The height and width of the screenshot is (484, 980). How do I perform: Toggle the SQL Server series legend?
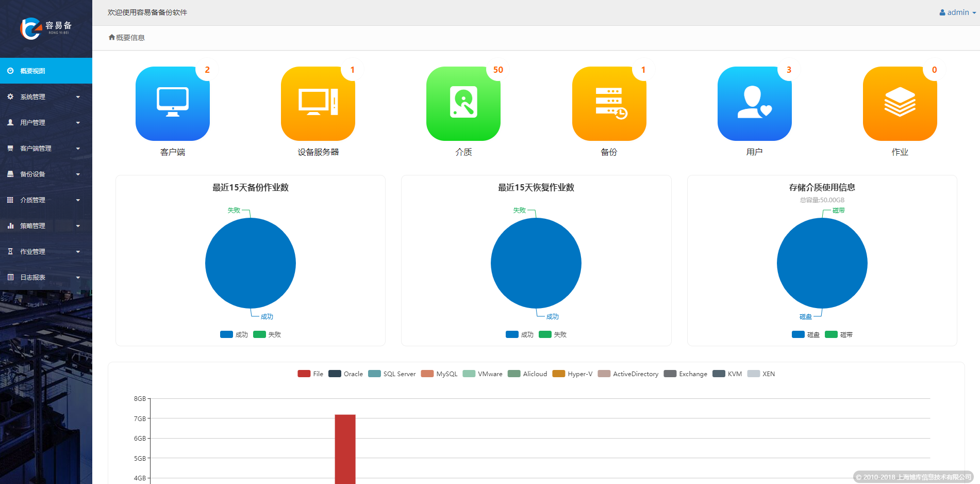[392, 374]
